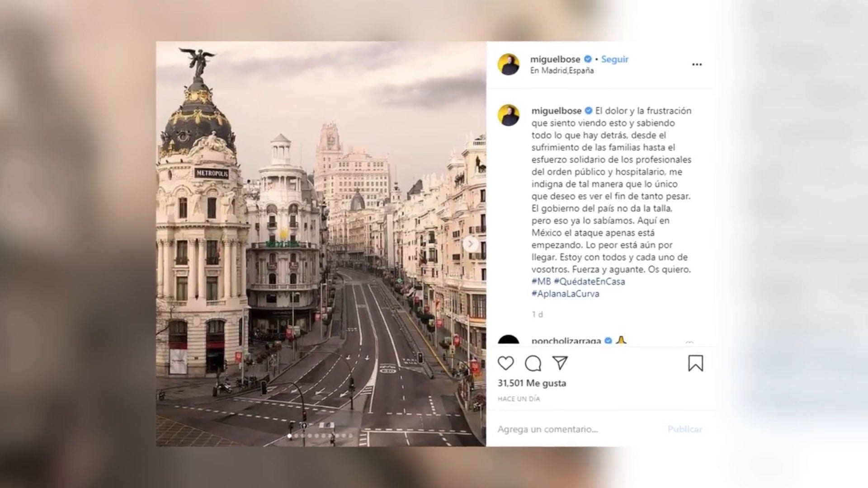This screenshot has width=868, height=488.
Task: Advance to next photo with carousel arrow
Action: 471,244
